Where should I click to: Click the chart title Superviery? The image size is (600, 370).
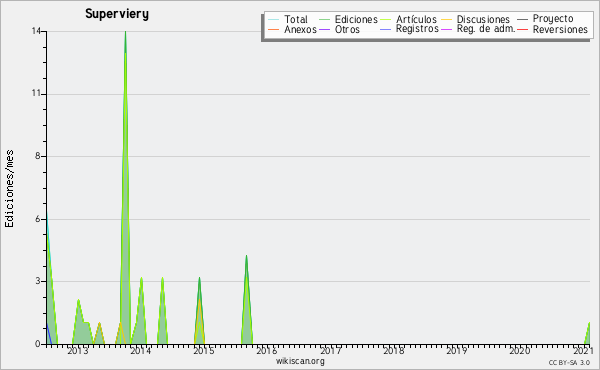(117, 14)
